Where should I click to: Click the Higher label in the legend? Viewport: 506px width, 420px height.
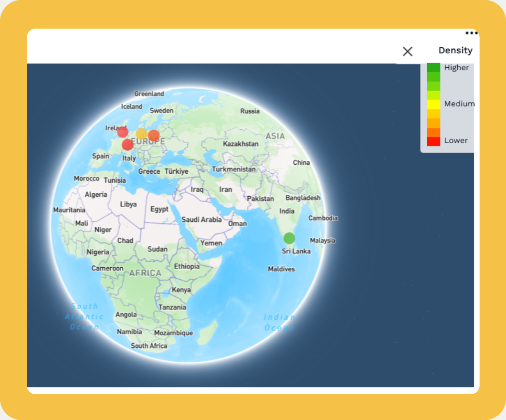[x=456, y=67]
